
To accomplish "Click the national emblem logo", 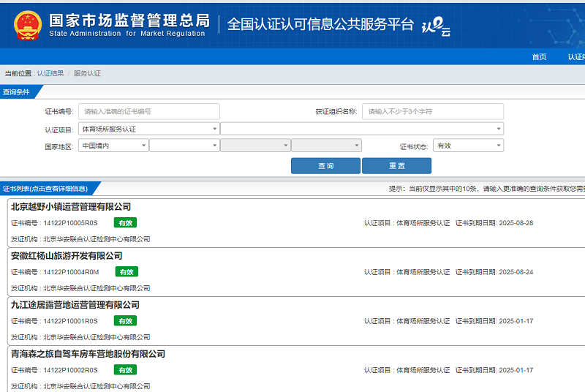I will pyautogui.click(x=28, y=25).
